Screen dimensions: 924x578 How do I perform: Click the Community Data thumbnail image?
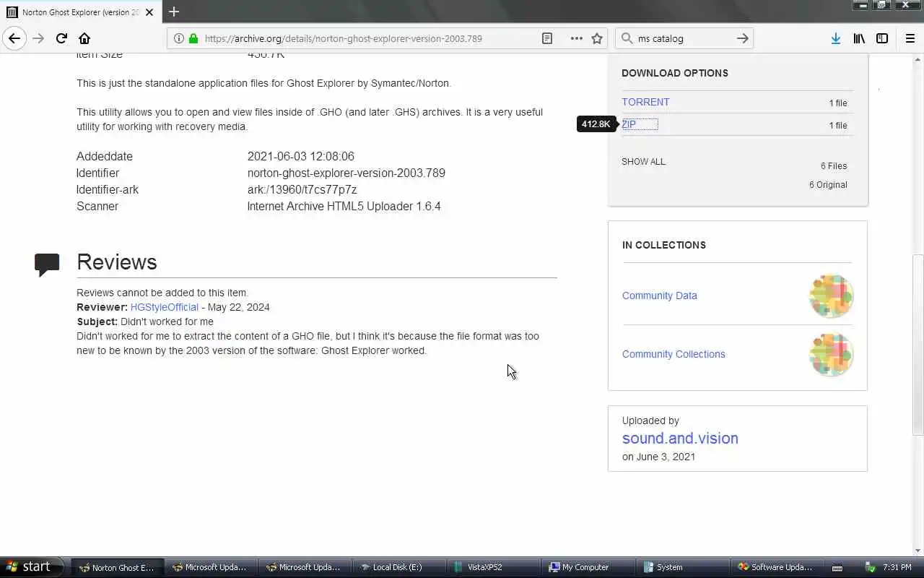tap(831, 296)
